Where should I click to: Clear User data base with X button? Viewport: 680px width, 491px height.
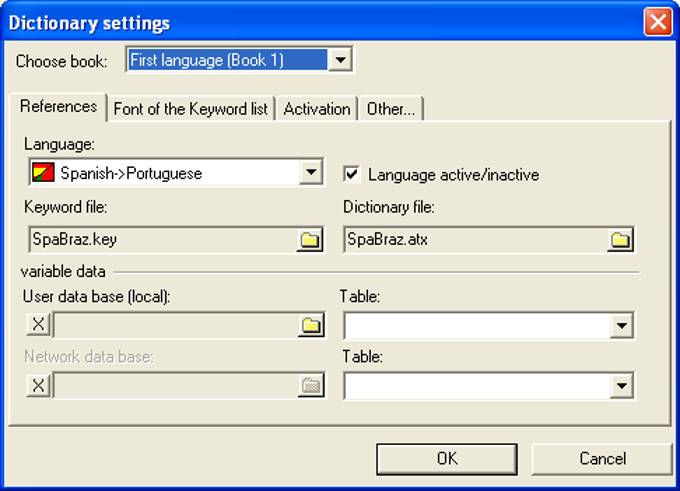38,325
